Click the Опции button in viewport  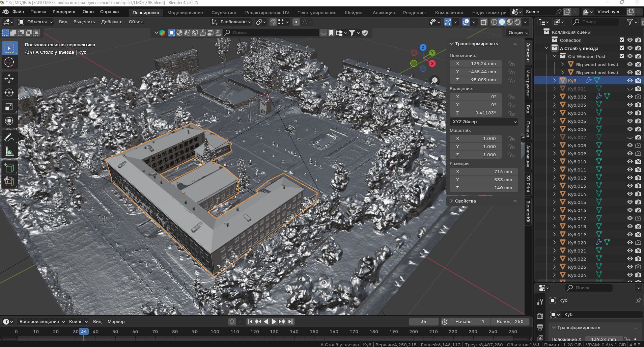tap(518, 33)
